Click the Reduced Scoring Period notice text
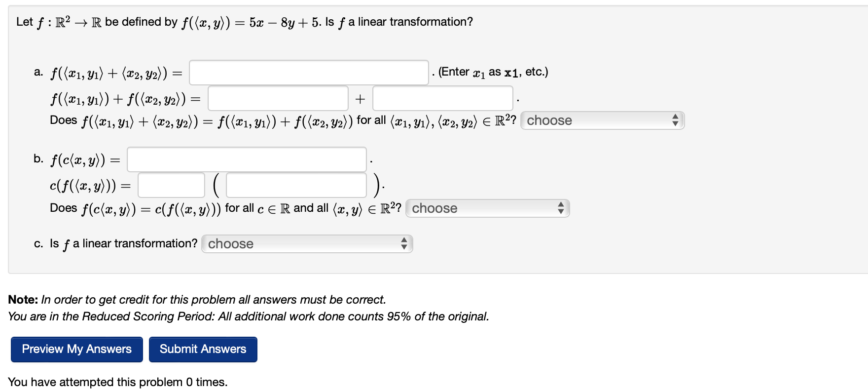Screen dimensions: 868x391 coord(249,316)
